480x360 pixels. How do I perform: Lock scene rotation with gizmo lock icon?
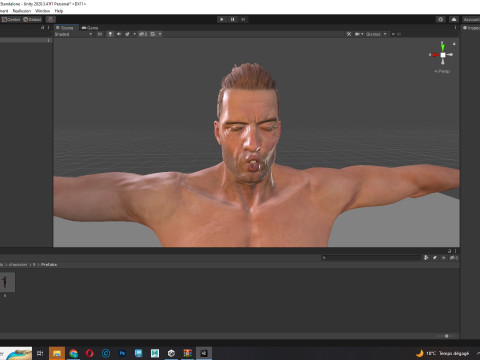[454, 44]
